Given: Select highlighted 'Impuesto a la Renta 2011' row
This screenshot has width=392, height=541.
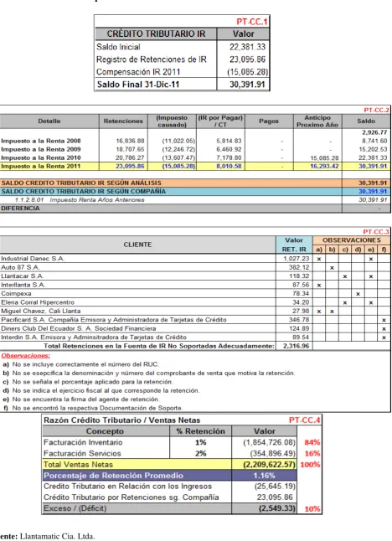Looking at the screenshot, I should click(195, 167).
